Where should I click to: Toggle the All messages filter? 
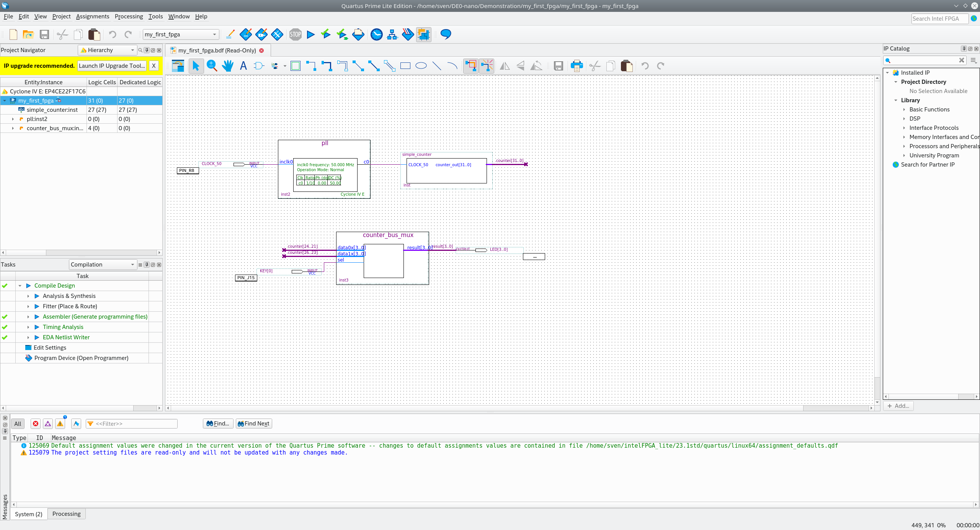(18, 424)
